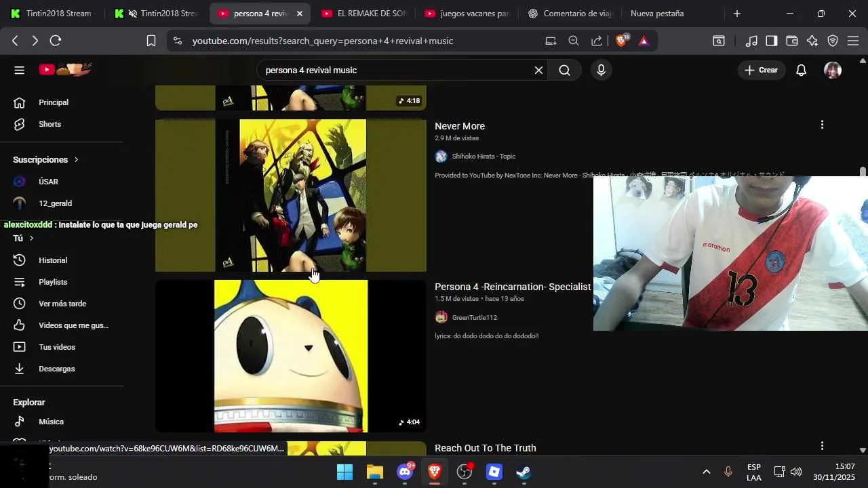The width and height of the screenshot is (868, 488).
Task: Open YouTube notifications bell
Action: 801,70
